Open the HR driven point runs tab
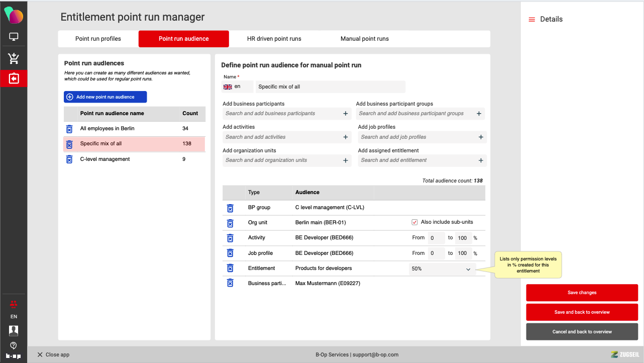 click(x=274, y=39)
